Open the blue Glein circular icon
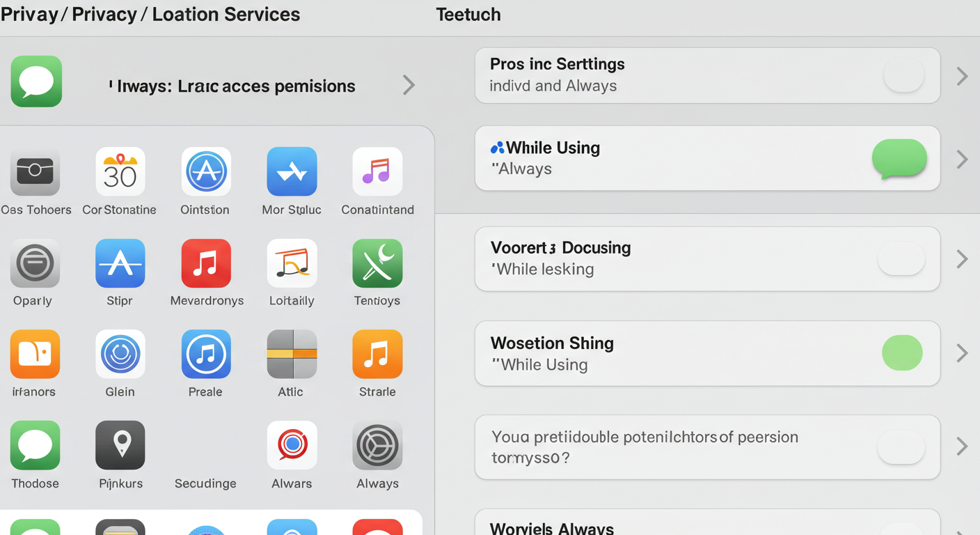 [120, 354]
